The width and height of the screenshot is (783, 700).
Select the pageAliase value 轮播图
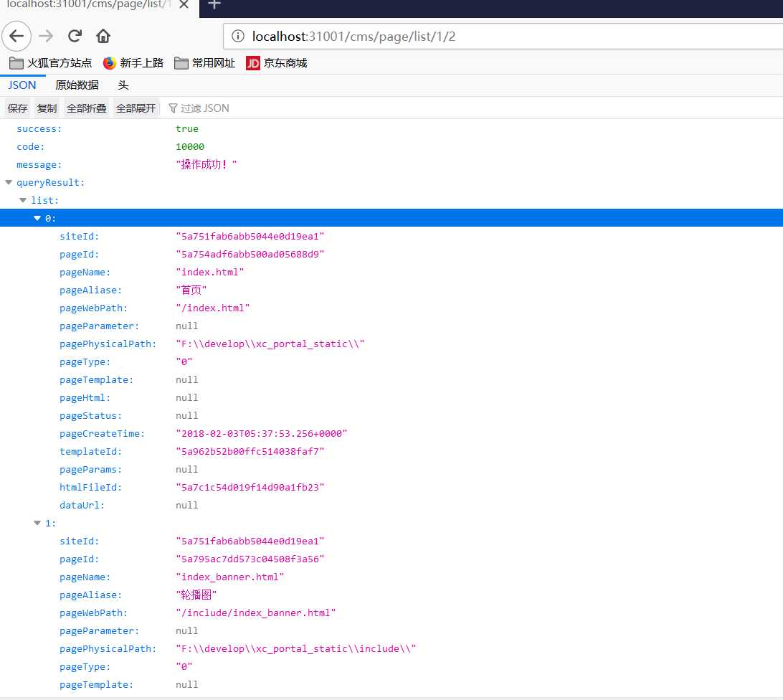pos(196,595)
